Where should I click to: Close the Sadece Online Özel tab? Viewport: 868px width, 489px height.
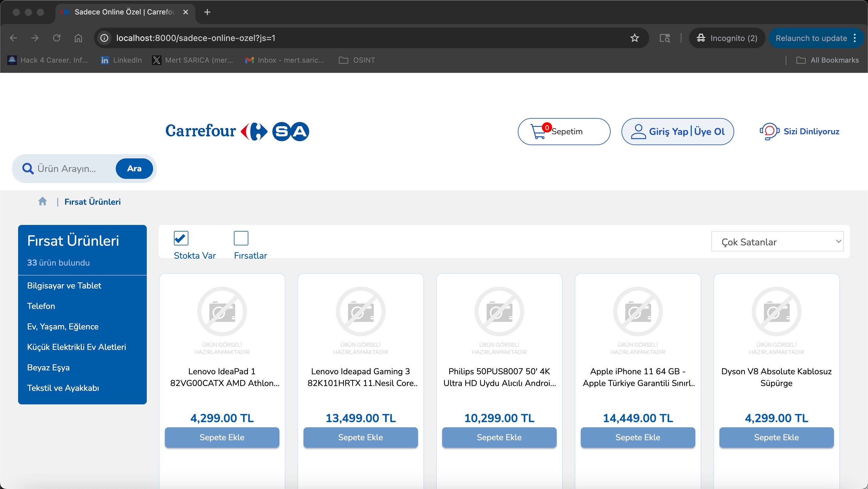coord(186,12)
